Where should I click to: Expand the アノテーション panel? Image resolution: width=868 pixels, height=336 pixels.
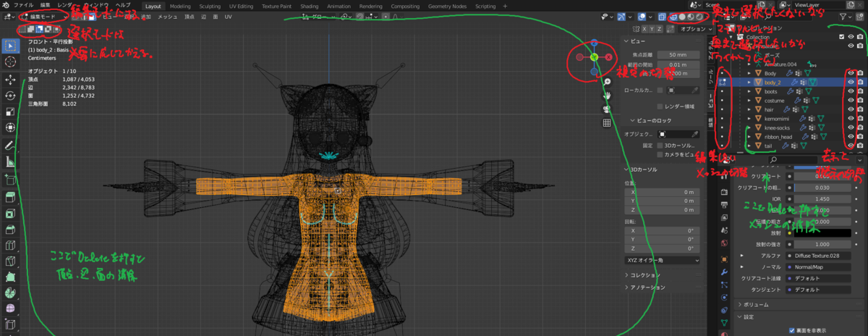pyautogui.click(x=626, y=287)
